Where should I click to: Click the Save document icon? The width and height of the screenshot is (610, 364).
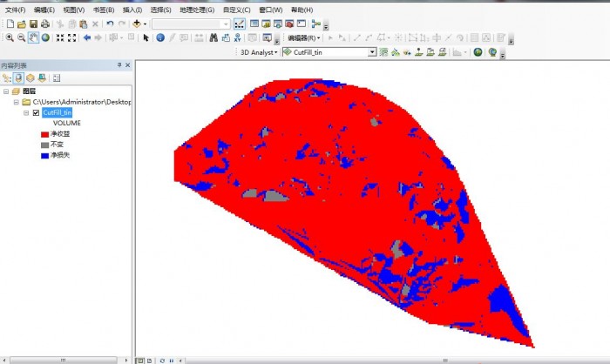click(x=33, y=24)
